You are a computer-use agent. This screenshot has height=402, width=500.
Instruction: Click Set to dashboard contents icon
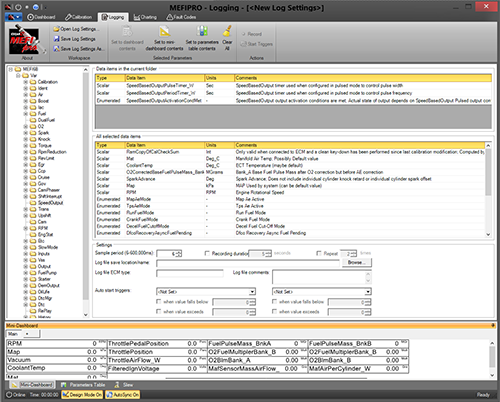coord(127,31)
